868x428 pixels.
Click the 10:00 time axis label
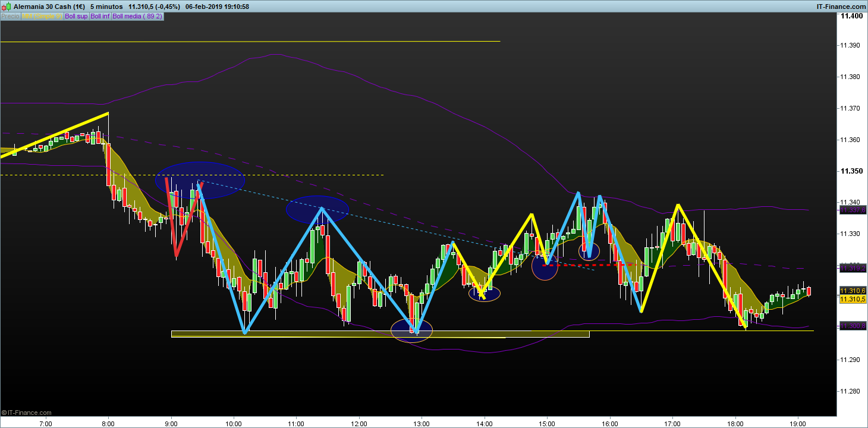point(234,424)
